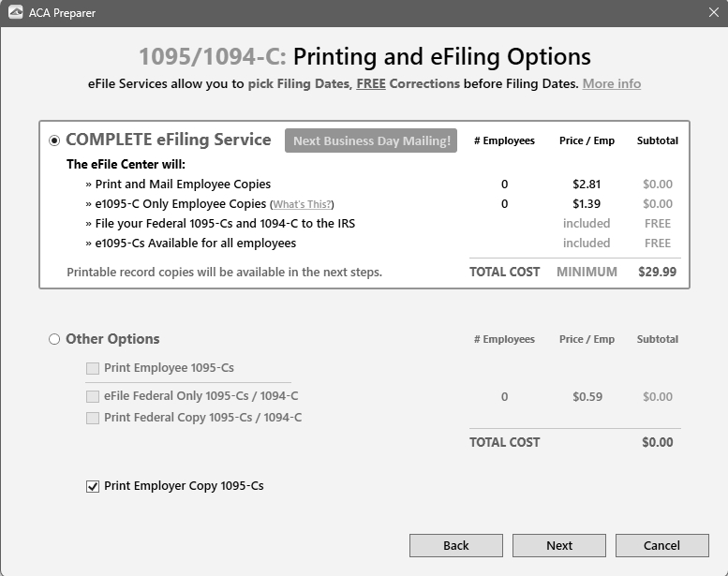Open the What's This? link
Image resolution: width=728 pixels, height=576 pixels.
302,204
